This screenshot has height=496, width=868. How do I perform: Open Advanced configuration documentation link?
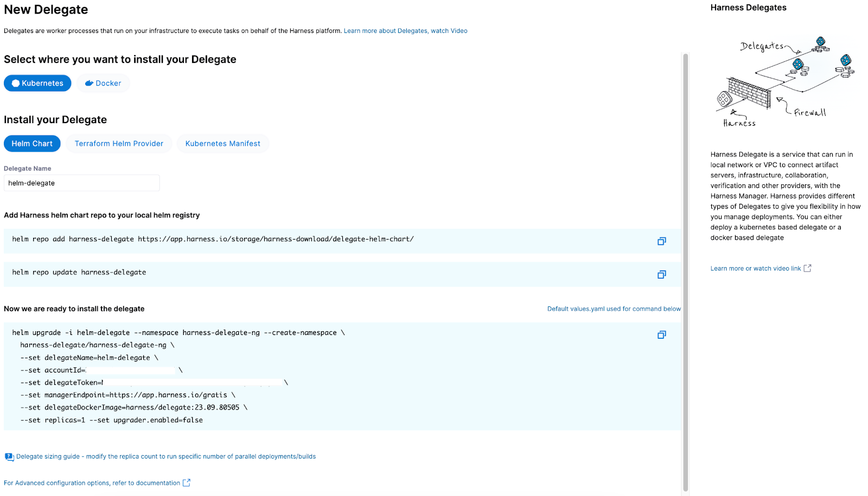tap(92, 483)
